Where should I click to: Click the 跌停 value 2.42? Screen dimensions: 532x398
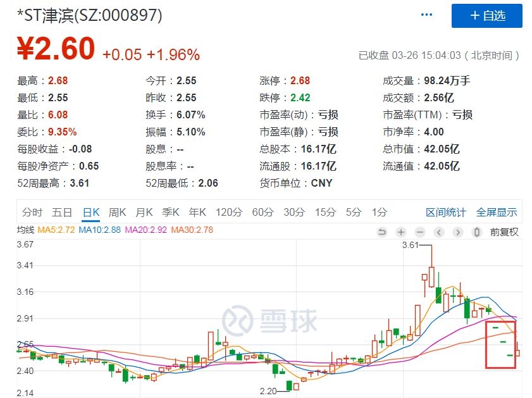click(300, 97)
